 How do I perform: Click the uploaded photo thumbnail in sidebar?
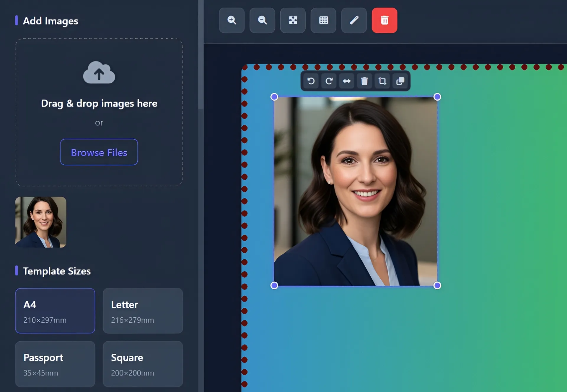(x=41, y=222)
